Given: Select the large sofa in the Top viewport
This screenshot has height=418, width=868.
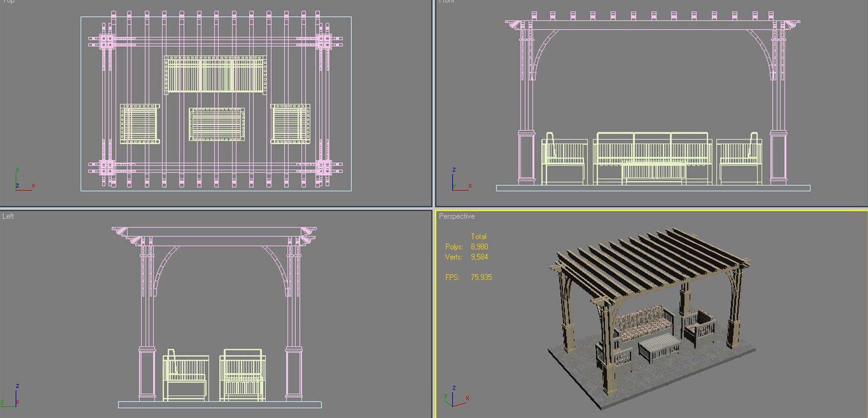Looking at the screenshot, I should click(215, 75).
